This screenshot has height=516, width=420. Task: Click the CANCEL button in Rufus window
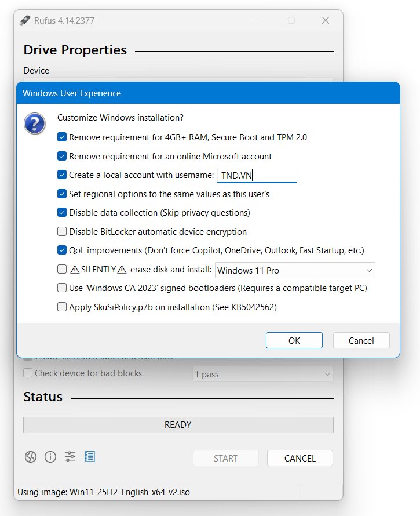pos(300,458)
